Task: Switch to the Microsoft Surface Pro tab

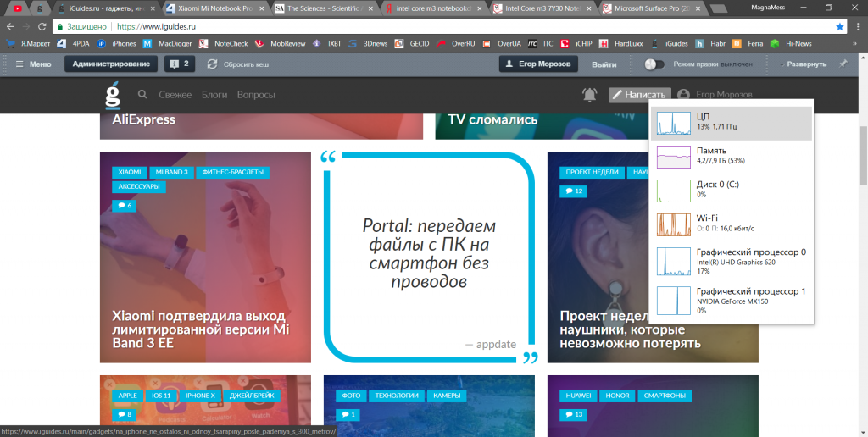Action: 654,8
